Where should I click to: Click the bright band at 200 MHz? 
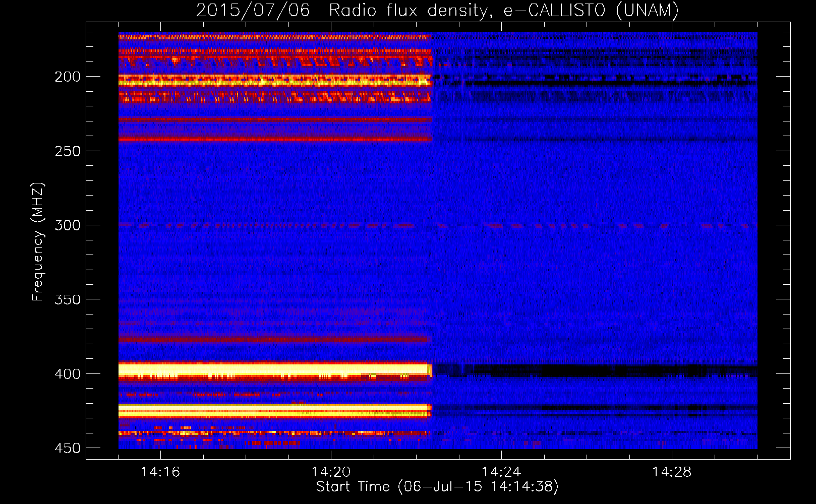point(275,80)
